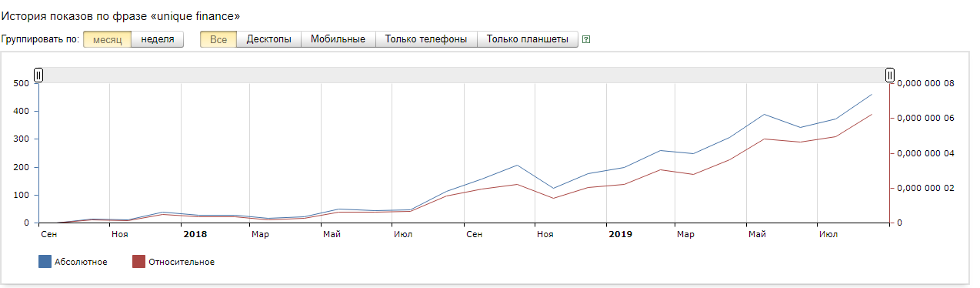Screen dimensions: 980x288
Task: Toggle the Относительное series label
Action: click(x=182, y=263)
